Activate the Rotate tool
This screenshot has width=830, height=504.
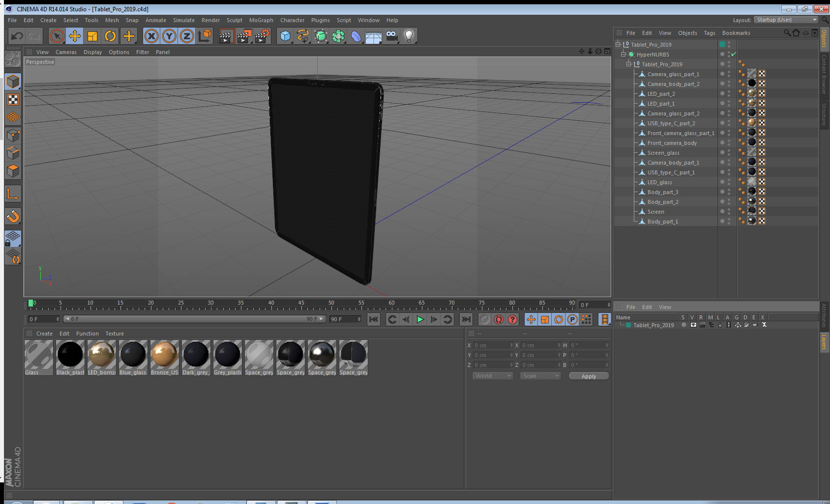110,36
